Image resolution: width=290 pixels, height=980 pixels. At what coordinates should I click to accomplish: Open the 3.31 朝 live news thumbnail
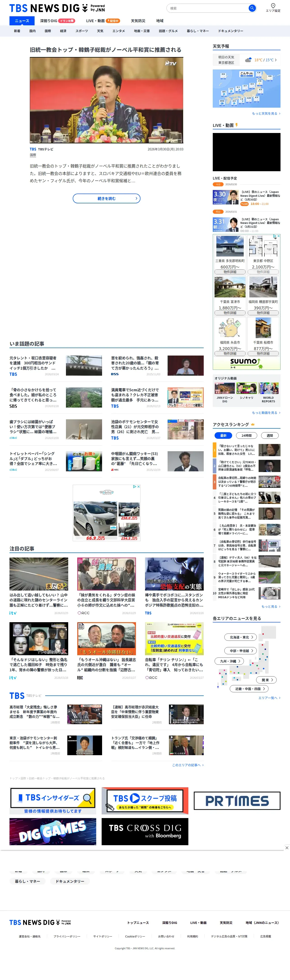click(x=226, y=225)
